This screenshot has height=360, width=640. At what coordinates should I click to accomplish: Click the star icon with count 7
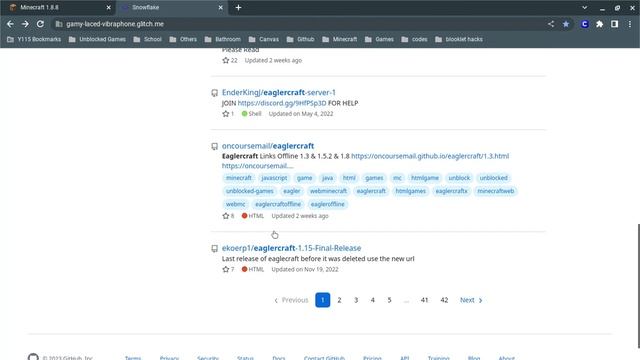coord(226,269)
